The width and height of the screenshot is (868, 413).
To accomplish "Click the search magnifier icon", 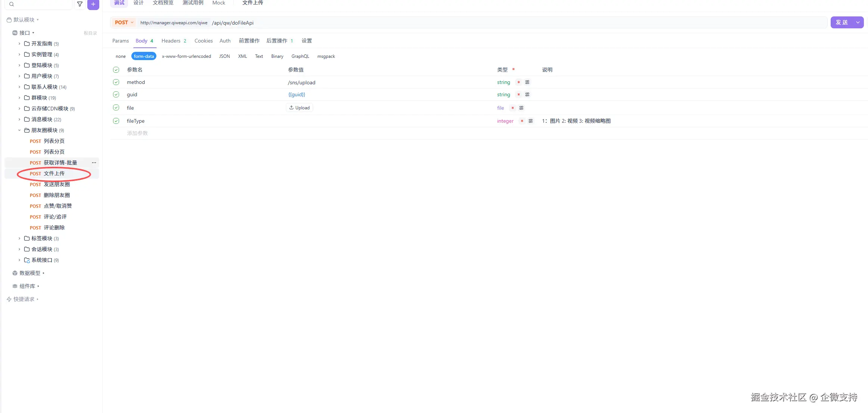I will 12,4.
